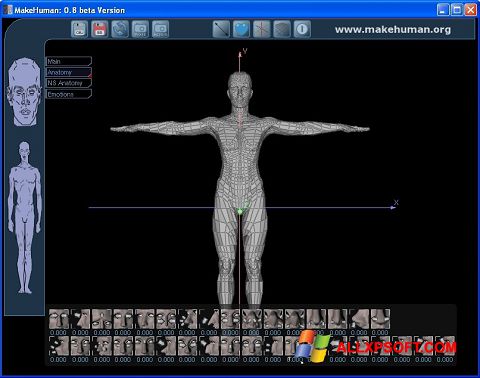The image size is (480, 378).
Task: Select the full body illustration in left panel
Action: [x=25, y=217]
